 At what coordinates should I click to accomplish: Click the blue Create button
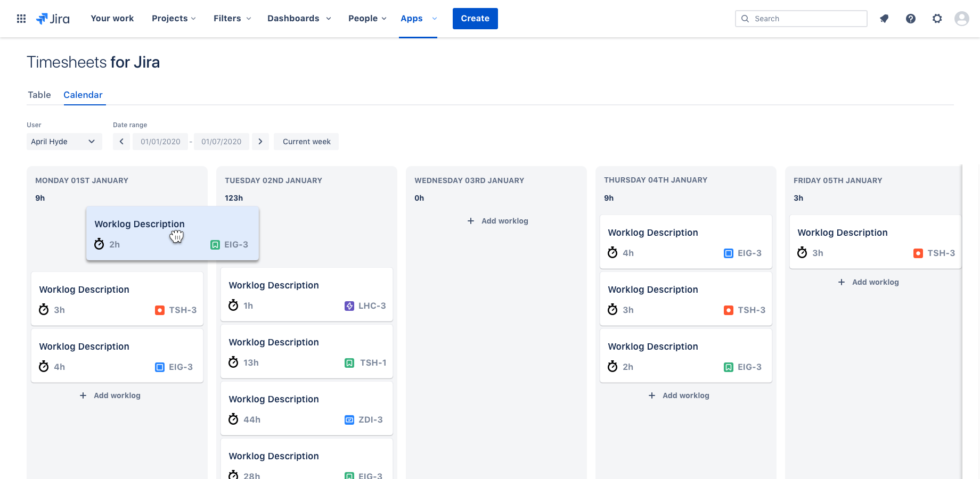point(475,19)
